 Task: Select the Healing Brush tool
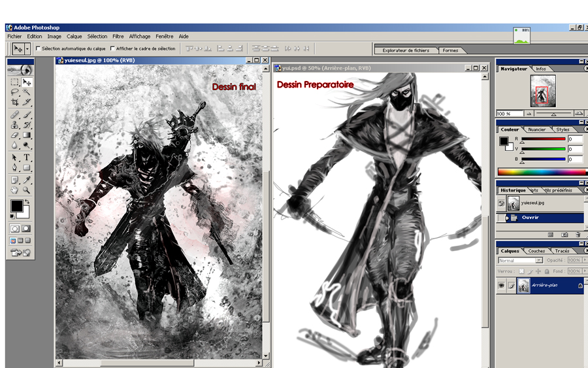14,115
